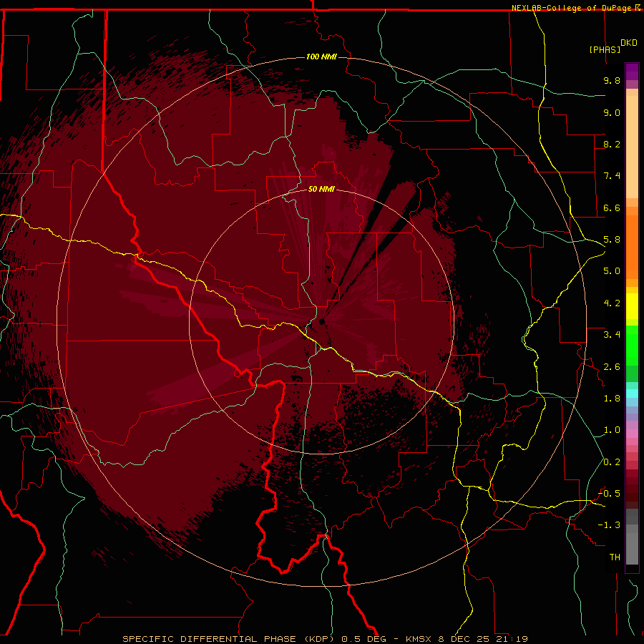The image size is (644, 644).
Task: Click the 21:19 timestamp text
Action: pyautogui.click(x=511, y=639)
